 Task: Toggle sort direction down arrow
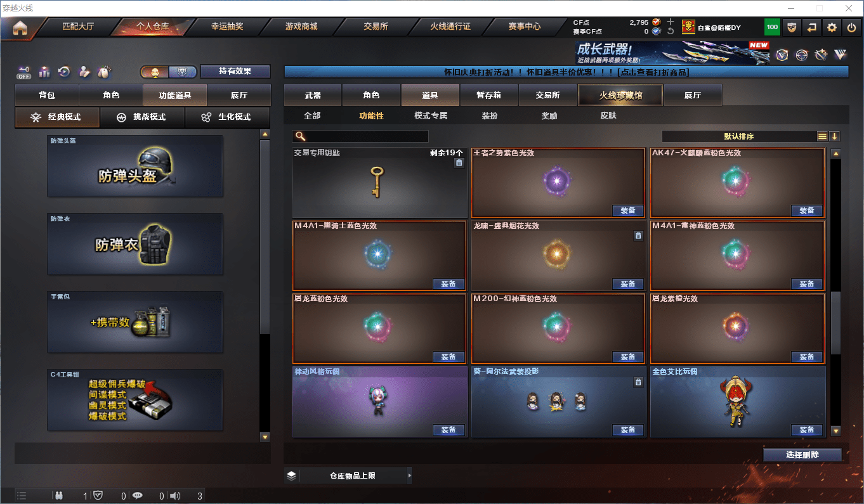[x=834, y=136]
